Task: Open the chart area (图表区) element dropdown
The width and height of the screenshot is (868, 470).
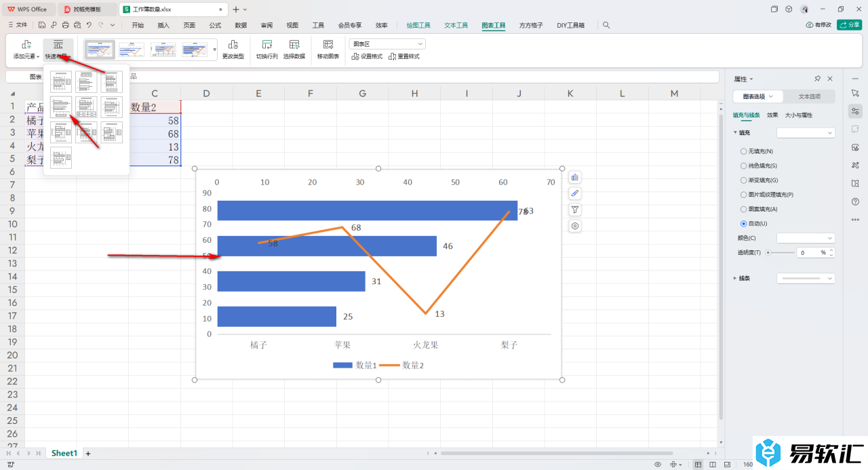Action: coord(387,43)
